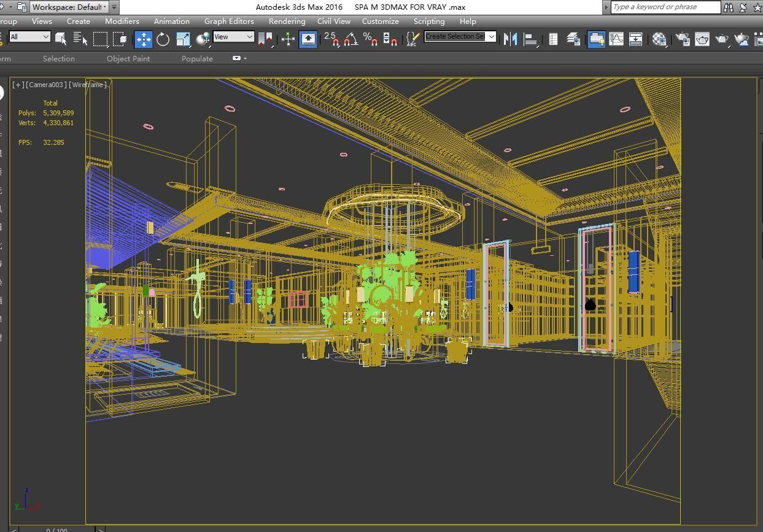Click binoculars search icon
Viewport: 763px width, 532px height.
(x=729, y=7)
